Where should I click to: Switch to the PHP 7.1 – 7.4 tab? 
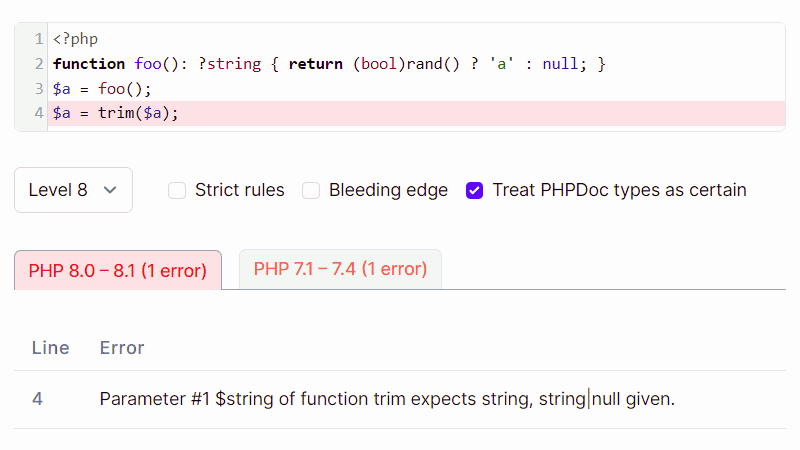(x=340, y=269)
